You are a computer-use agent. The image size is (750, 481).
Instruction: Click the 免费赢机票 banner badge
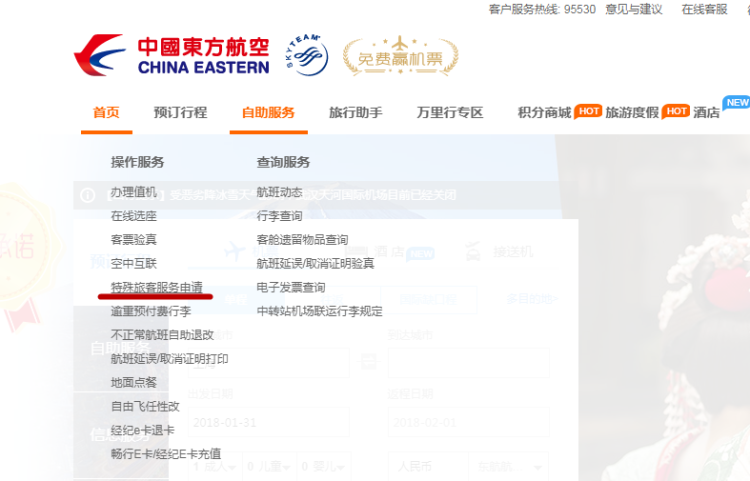pyautogui.click(x=400, y=56)
